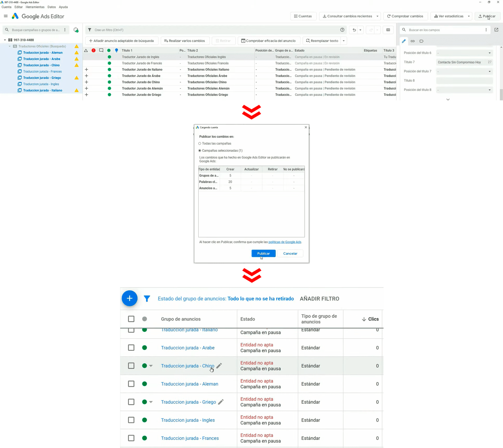Open the campaign search options (three dots)
Screen dimensions: 503x448
point(65,30)
